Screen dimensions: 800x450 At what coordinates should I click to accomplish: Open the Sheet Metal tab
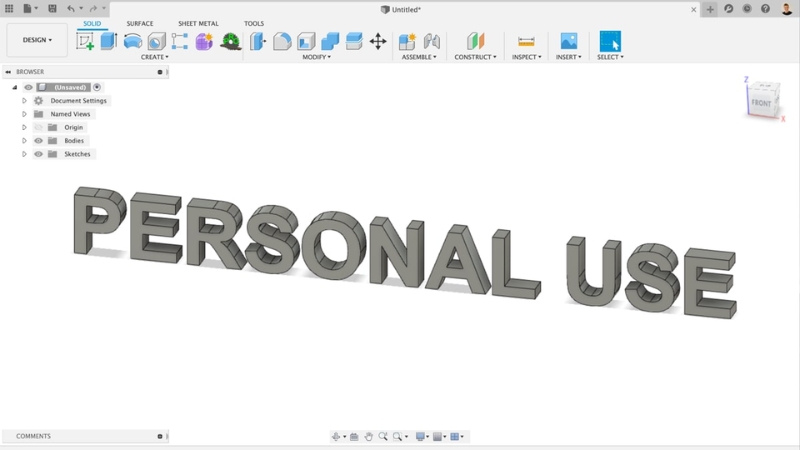(x=198, y=23)
